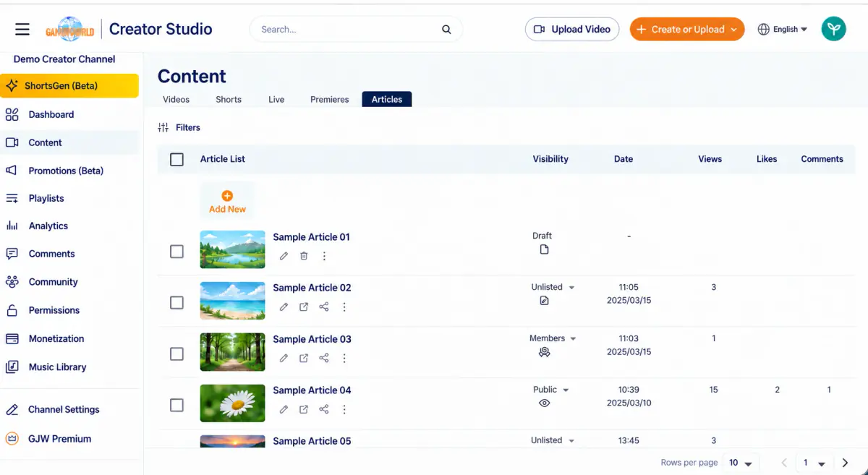This screenshot has height=475, width=868.
Task: Open more options for Sample Article 04
Action: click(344, 409)
